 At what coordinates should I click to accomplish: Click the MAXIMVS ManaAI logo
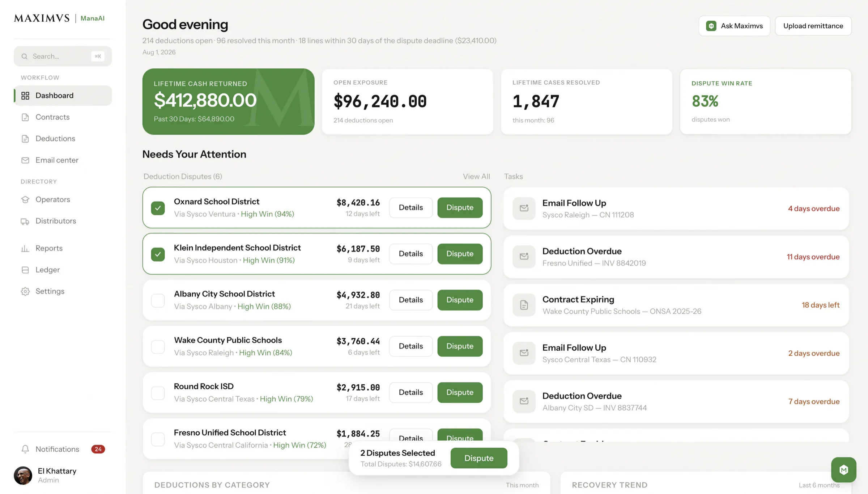click(x=59, y=18)
